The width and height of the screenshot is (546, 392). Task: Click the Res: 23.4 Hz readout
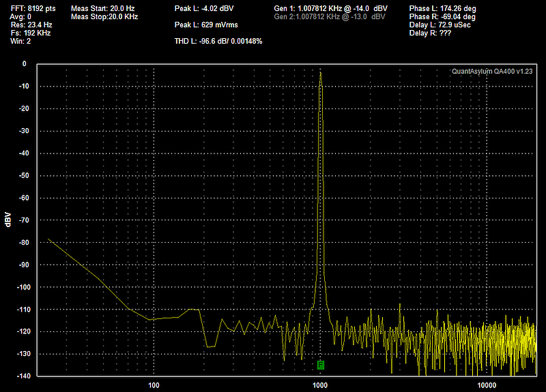coord(31,25)
